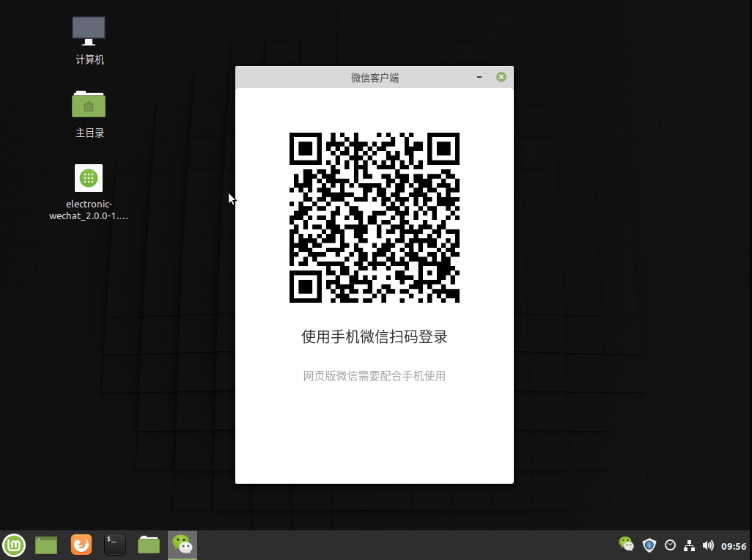
Task: Open the file manager from the panel
Action: (x=149, y=545)
